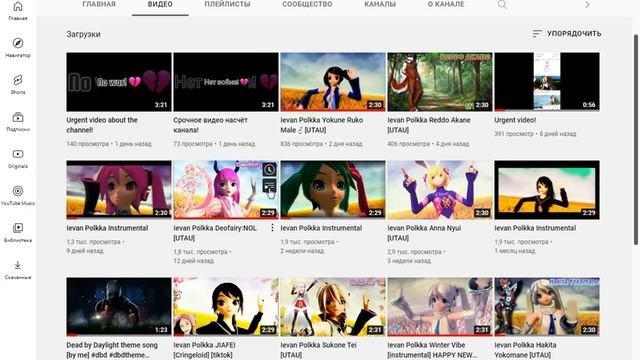This screenshot has height=360, width=640.
Task: Open YouTube Music from the sidebar
Action: (x=18, y=191)
